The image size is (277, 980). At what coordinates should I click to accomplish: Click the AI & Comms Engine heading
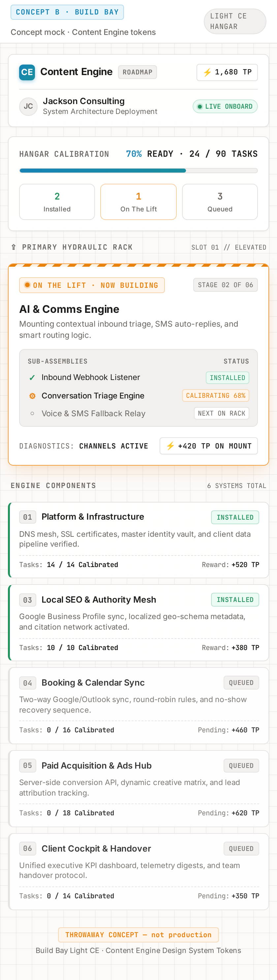pos(69,309)
